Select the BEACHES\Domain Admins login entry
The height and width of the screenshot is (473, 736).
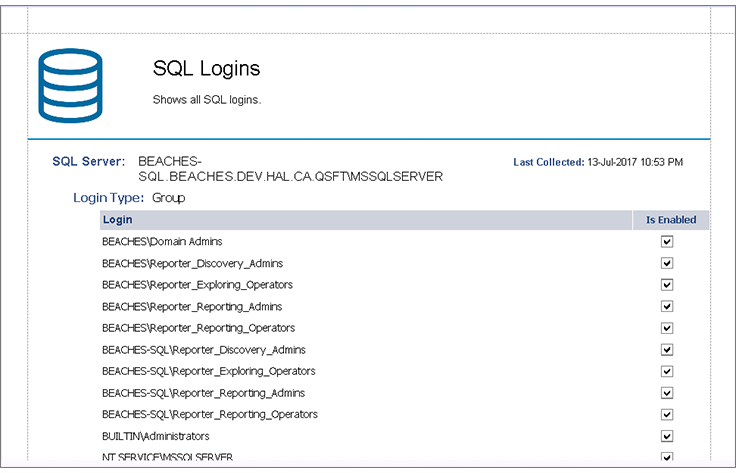(x=162, y=241)
